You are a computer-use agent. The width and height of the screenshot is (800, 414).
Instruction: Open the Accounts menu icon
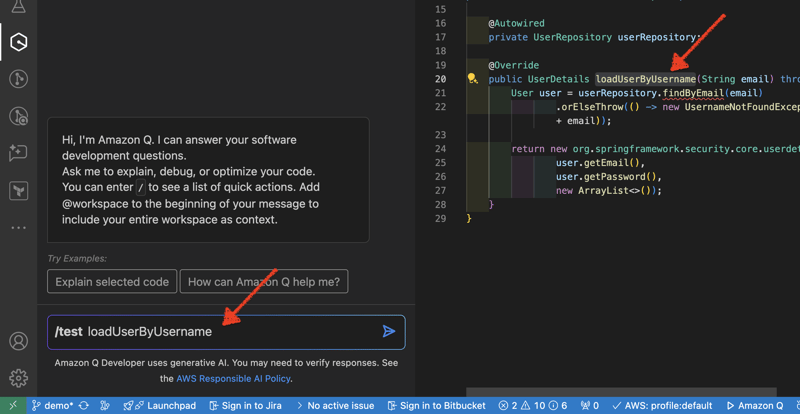coord(18,341)
